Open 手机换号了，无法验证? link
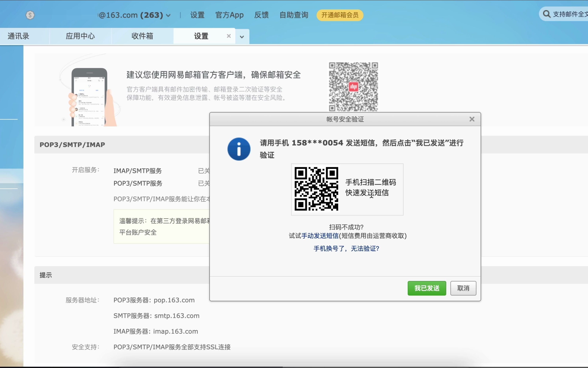The width and height of the screenshot is (588, 368). pyautogui.click(x=346, y=249)
